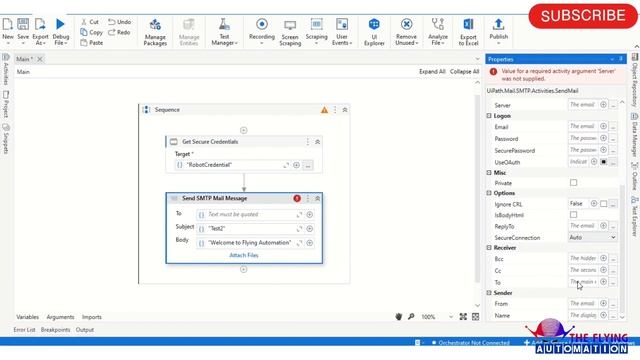Screen dimensions: 640x360
Task: Open the Project side panel
Action: [x=6, y=104]
